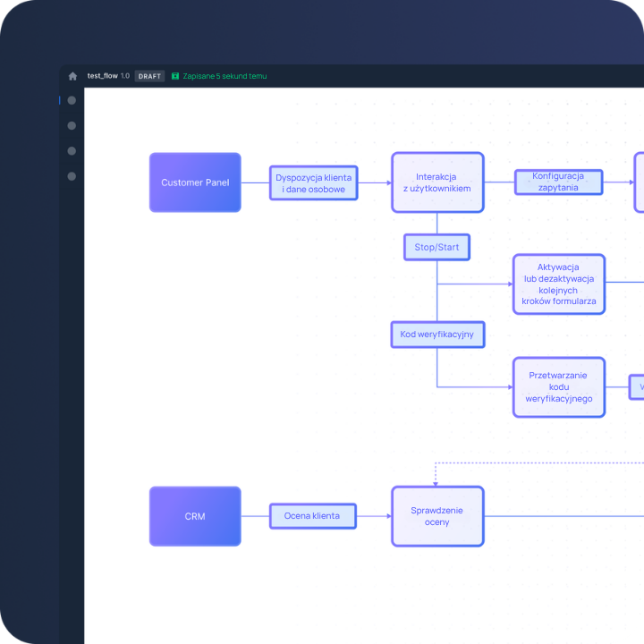Click the DRAFT status badge

149,76
